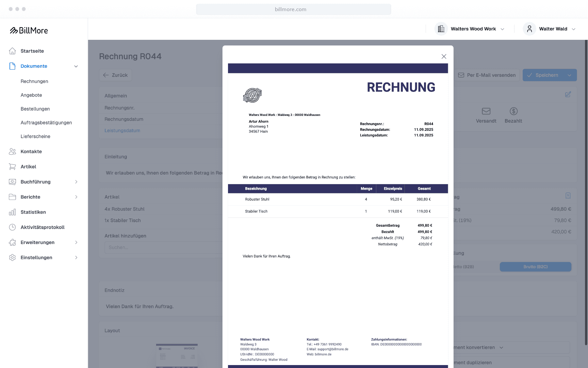Viewport: 588px width, 368px height.
Task: Click the BillMore logo icon
Action: tap(13, 30)
